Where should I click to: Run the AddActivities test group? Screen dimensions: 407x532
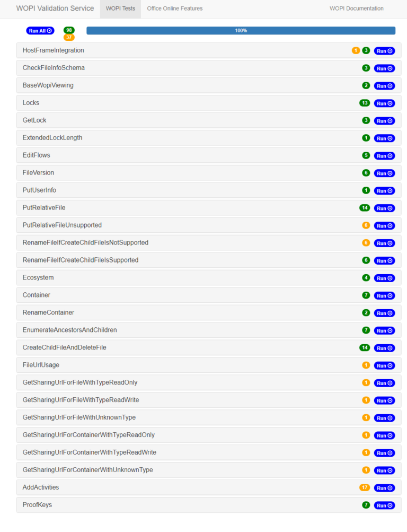[x=384, y=487]
